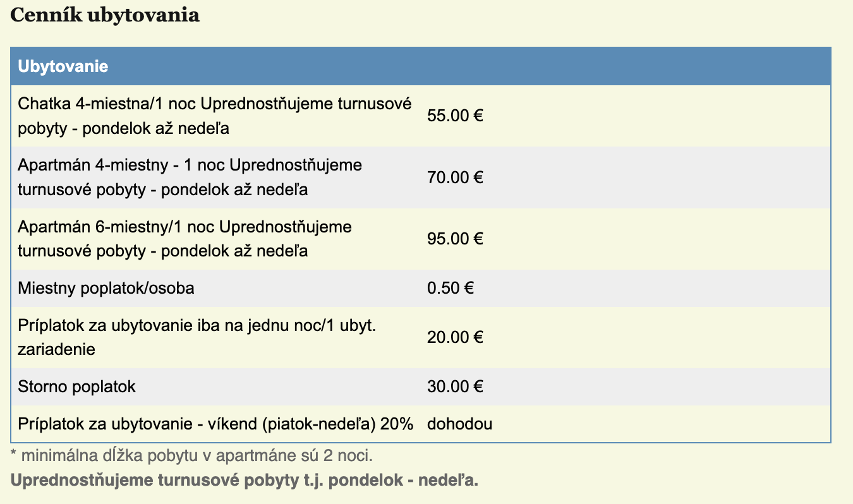The image size is (853, 504).
Task: Click the 0.50 € local fee price
Action: (451, 289)
